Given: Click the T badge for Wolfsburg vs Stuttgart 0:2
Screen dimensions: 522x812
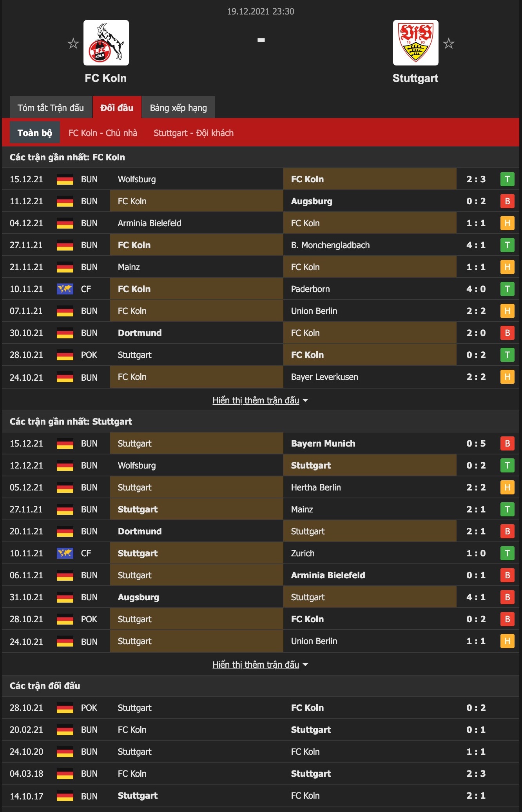Looking at the screenshot, I should point(507,465).
